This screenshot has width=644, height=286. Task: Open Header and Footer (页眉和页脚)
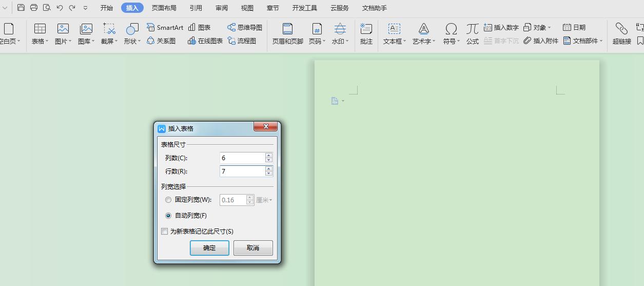(x=287, y=34)
